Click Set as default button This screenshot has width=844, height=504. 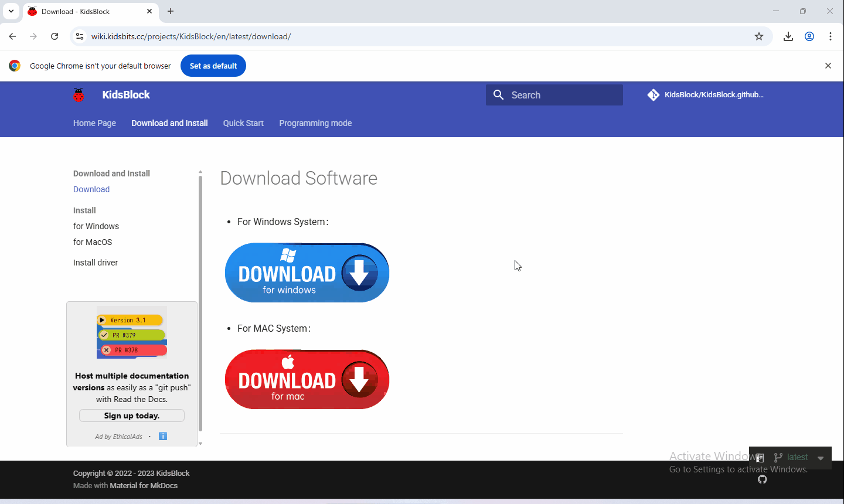(213, 66)
